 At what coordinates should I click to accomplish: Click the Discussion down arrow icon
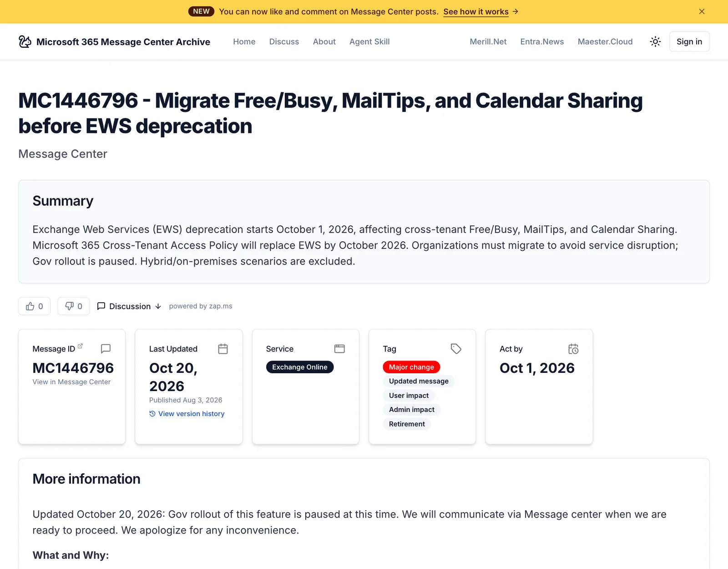pos(158,306)
